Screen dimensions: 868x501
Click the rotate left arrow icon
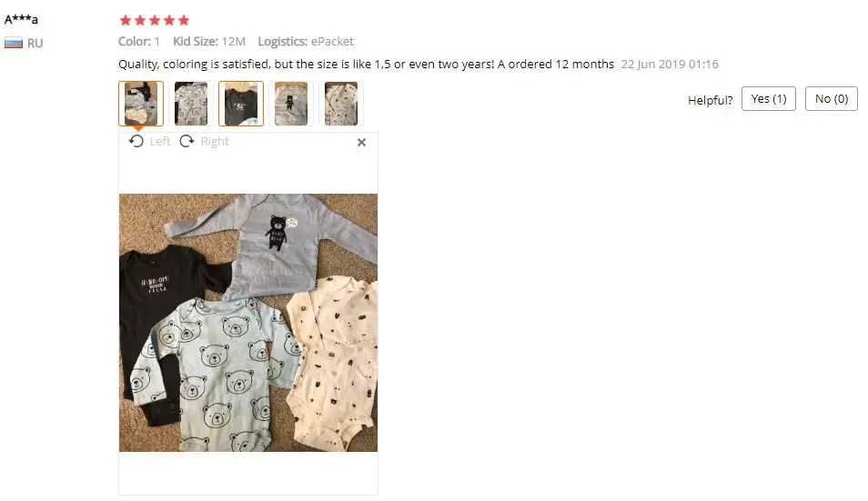pos(136,142)
